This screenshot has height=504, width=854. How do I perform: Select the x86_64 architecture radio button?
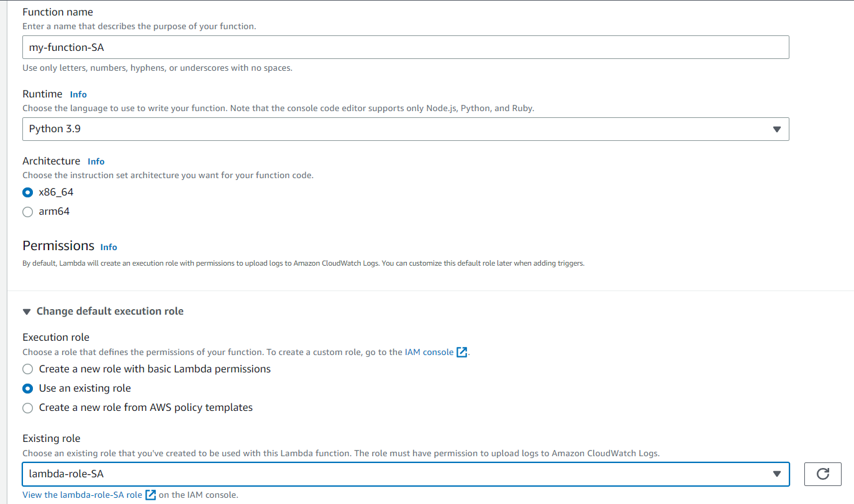tap(27, 192)
